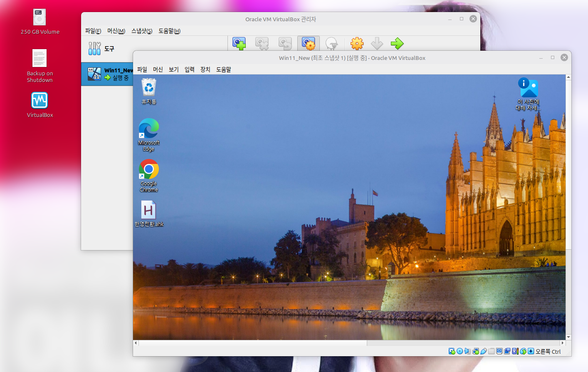The width and height of the screenshot is (588, 372).
Task: Open VM settings with the orange gear
Action: (x=357, y=43)
